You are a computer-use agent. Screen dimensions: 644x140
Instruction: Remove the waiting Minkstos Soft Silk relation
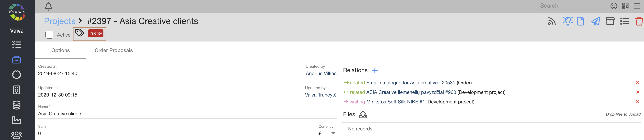[x=638, y=102]
